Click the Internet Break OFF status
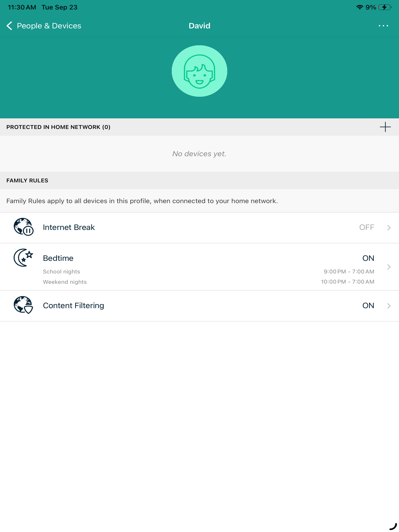Image resolution: width=399 pixels, height=532 pixels. pyautogui.click(x=367, y=227)
